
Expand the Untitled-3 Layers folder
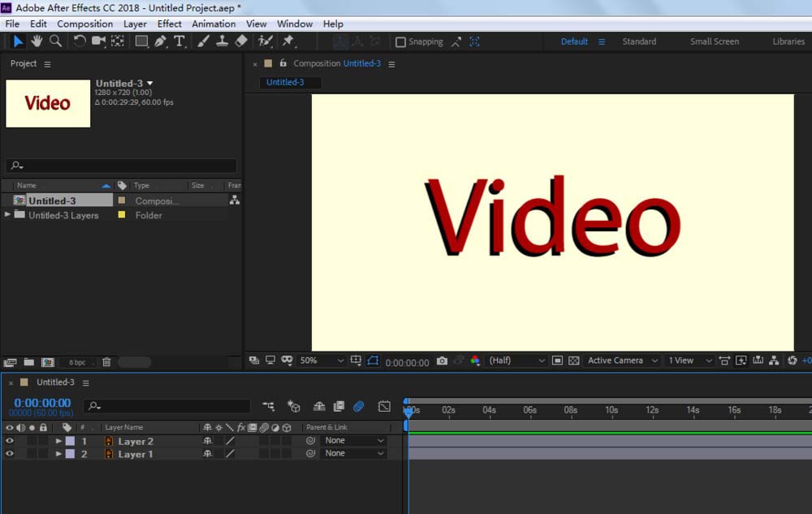click(x=8, y=215)
